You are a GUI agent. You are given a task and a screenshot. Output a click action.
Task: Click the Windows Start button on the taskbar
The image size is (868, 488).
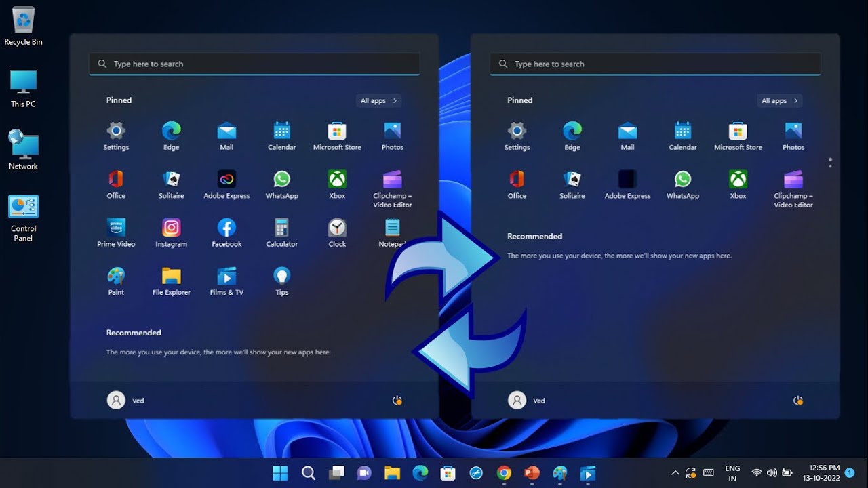point(280,472)
